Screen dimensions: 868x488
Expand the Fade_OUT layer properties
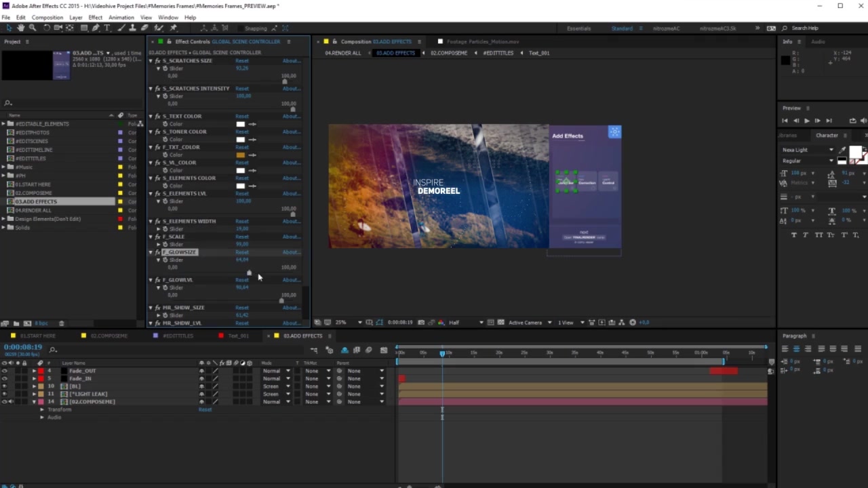34,371
